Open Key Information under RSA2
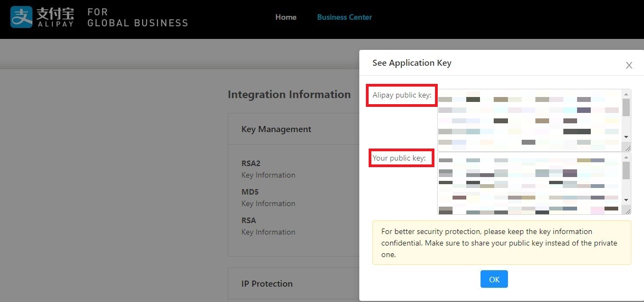This screenshot has width=644, height=302. [x=268, y=175]
